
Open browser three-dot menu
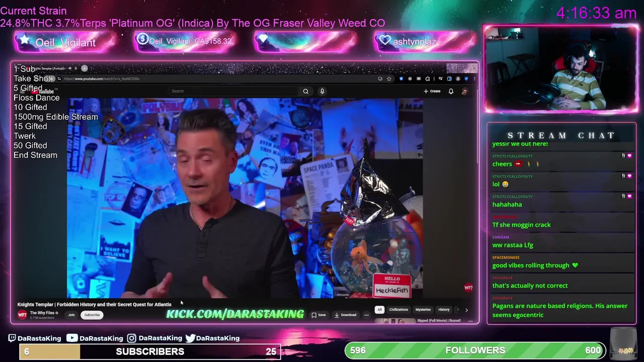[474, 79]
